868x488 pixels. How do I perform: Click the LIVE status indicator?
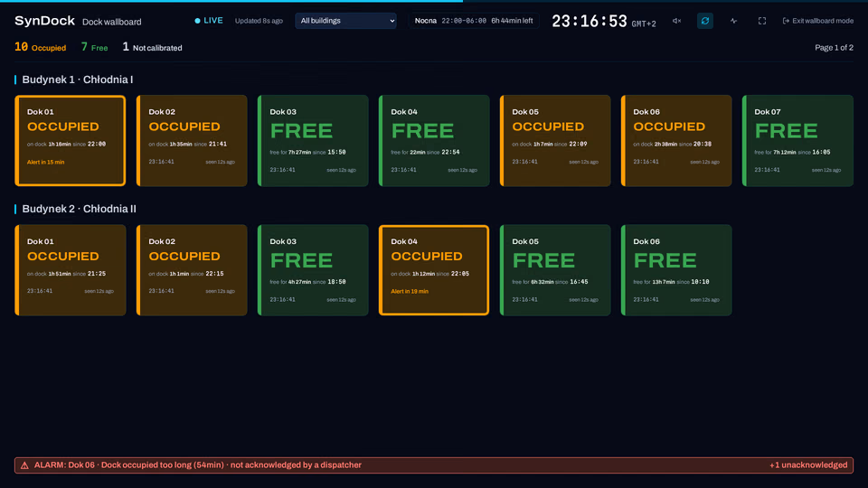[x=209, y=21]
